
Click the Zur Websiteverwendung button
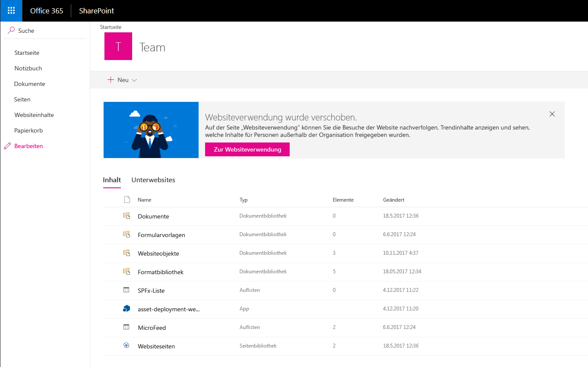click(x=247, y=149)
